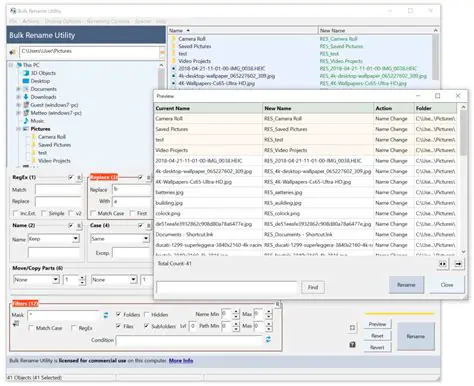Select the Music note icon in tree
Image resolution: width=474 pixels, height=386 pixels.
[x=26, y=121]
